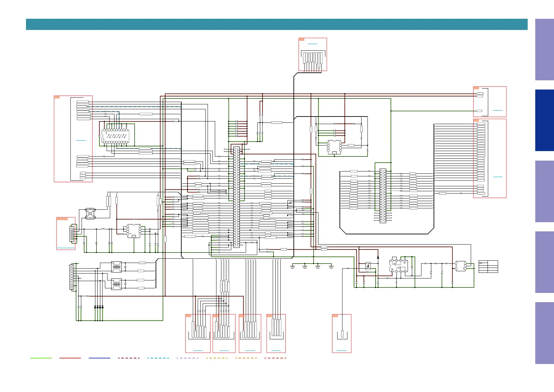The image size is (554, 392).
Task: Follow the link in the second bottom connector box
Action: [x=224, y=351]
